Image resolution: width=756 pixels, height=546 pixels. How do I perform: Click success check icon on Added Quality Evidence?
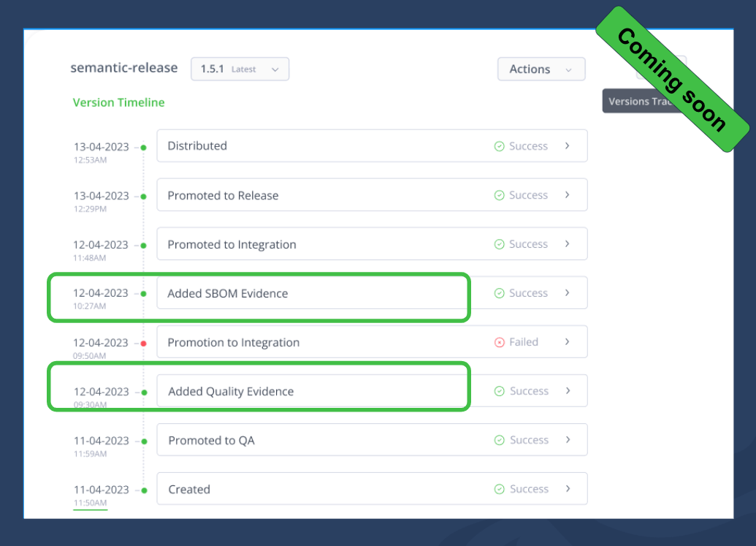point(500,391)
